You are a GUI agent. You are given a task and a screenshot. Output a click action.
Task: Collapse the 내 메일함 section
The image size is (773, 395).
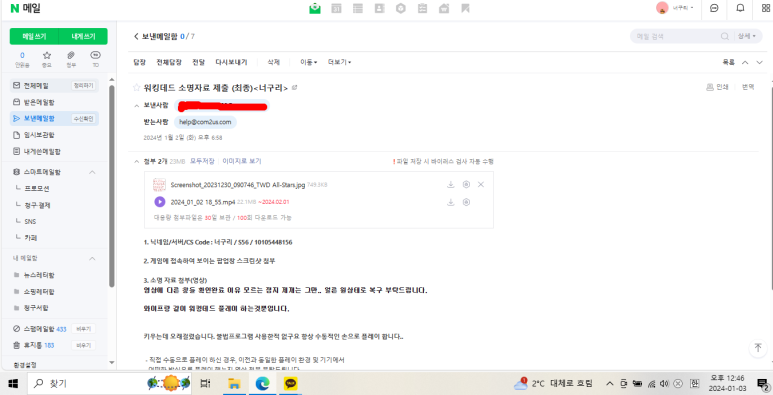92,258
